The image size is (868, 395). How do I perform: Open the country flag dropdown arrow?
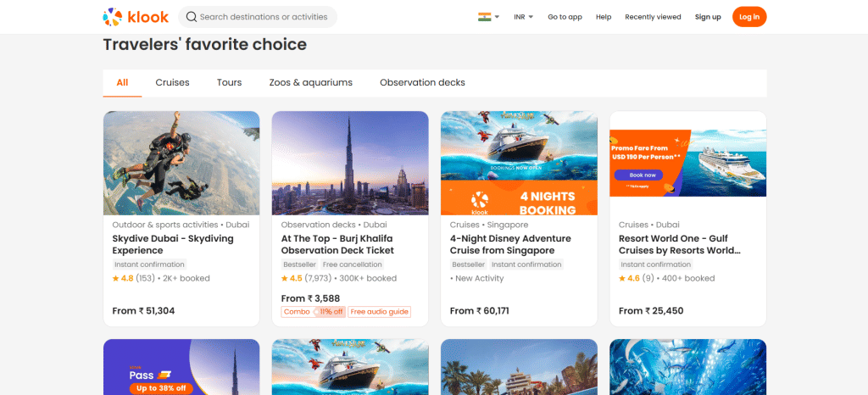pyautogui.click(x=498, y=17)
